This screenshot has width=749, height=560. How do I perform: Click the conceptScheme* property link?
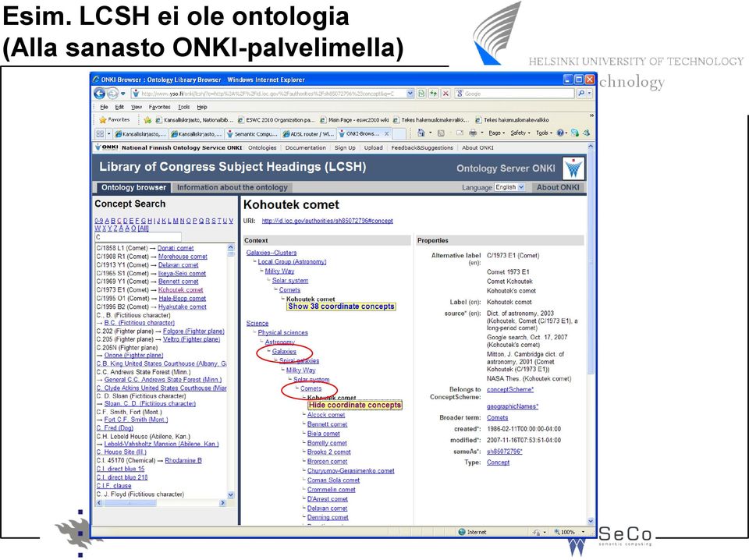click(x=510, y=389)
